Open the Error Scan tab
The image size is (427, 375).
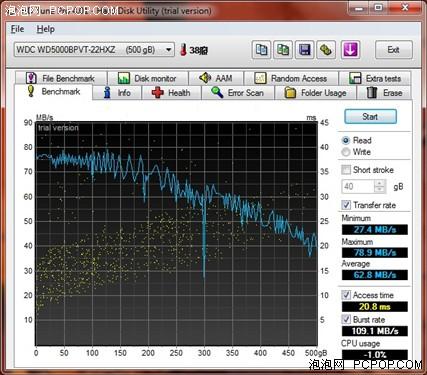tap(238, 93)
